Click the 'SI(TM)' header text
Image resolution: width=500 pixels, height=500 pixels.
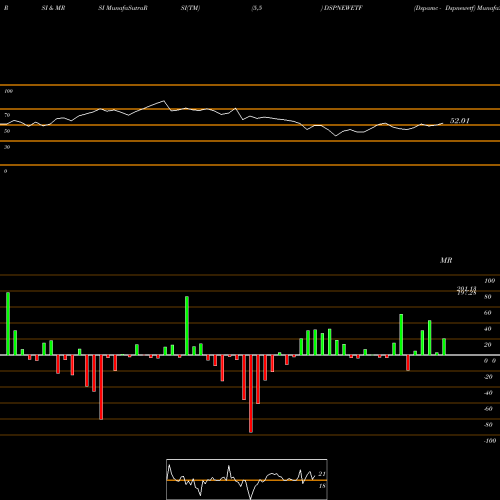(190, 8)
